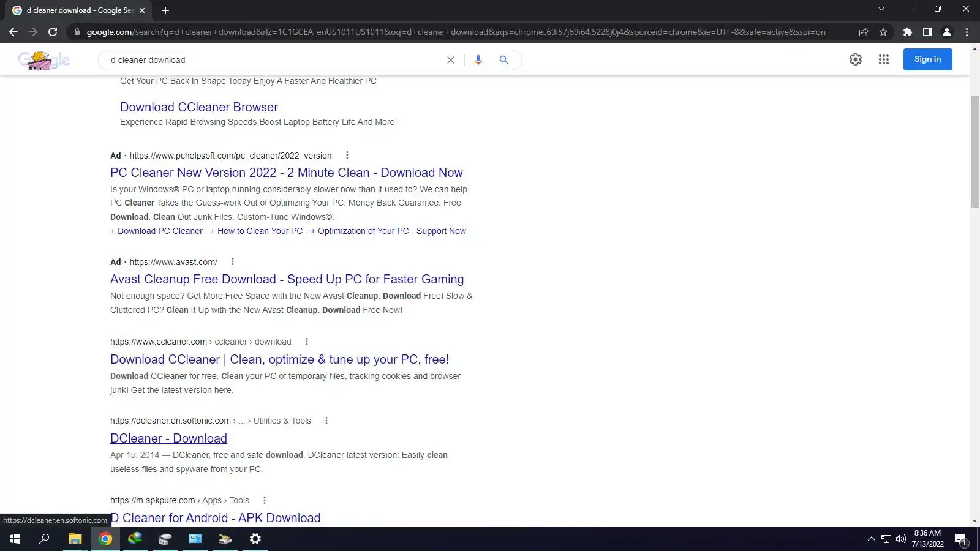Open the Chrome three-dot menu
The width and height of the screenshot is (980, 551).
[x=967, y=32]
